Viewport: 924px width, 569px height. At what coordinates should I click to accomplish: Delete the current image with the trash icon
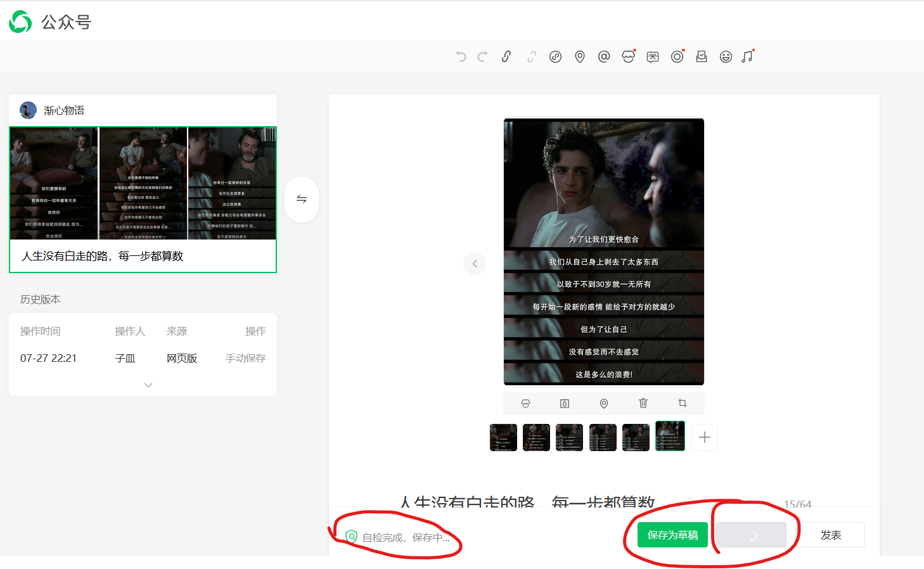tap(643, 403)
